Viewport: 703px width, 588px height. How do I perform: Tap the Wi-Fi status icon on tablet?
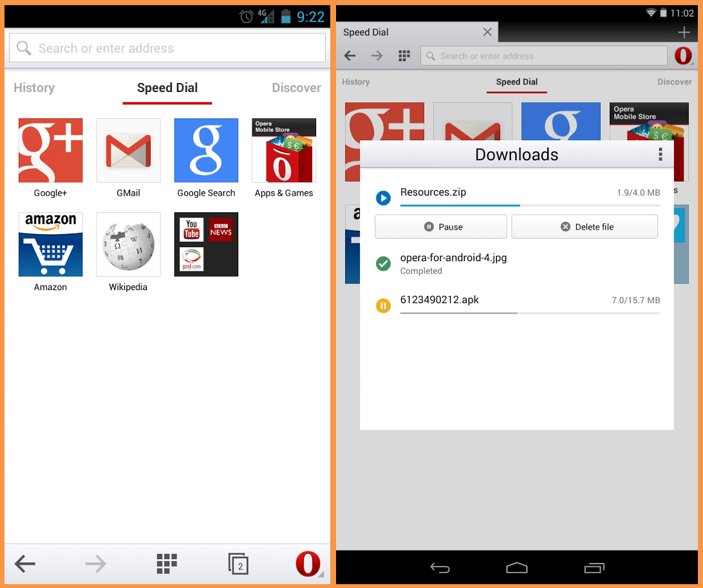651,13
